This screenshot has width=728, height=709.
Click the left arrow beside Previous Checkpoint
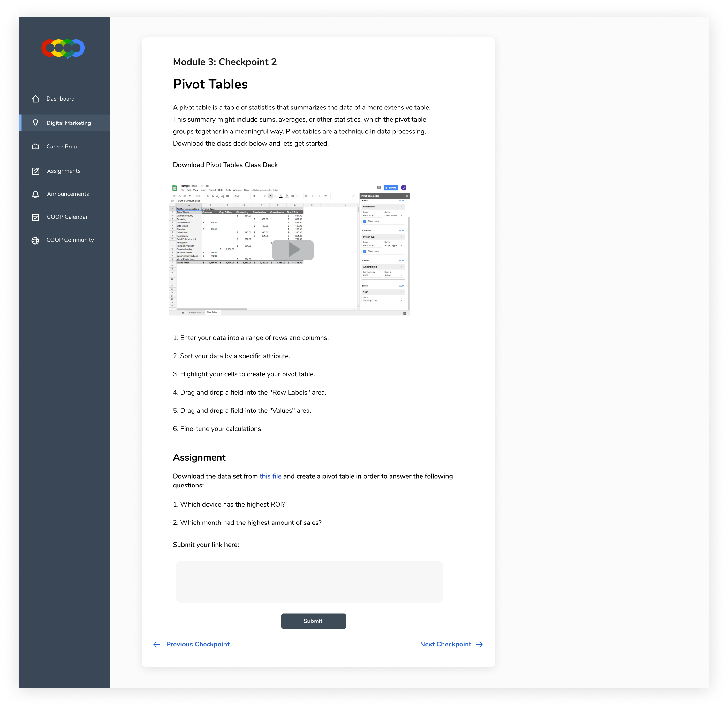click(156, 644)
